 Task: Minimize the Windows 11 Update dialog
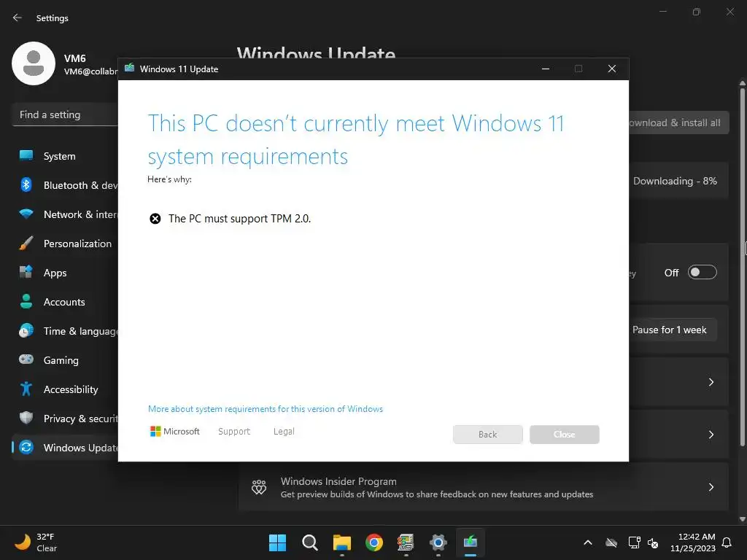(546, 69)
